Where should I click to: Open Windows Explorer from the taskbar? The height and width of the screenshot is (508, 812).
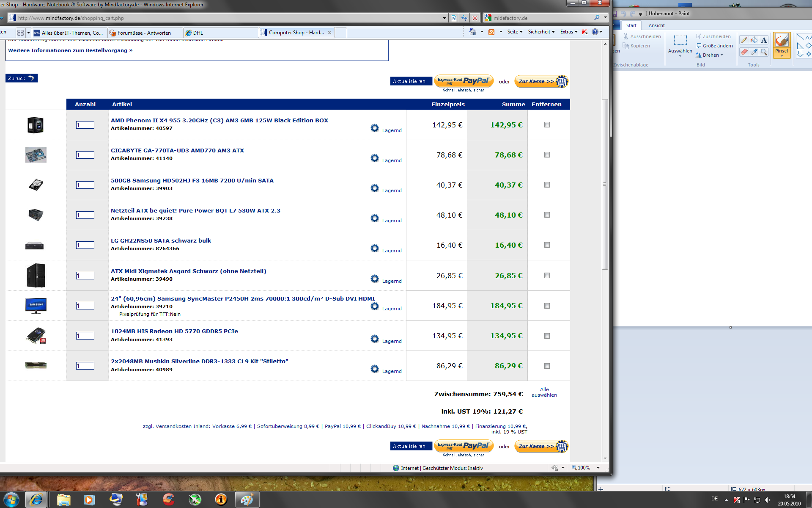63,500
